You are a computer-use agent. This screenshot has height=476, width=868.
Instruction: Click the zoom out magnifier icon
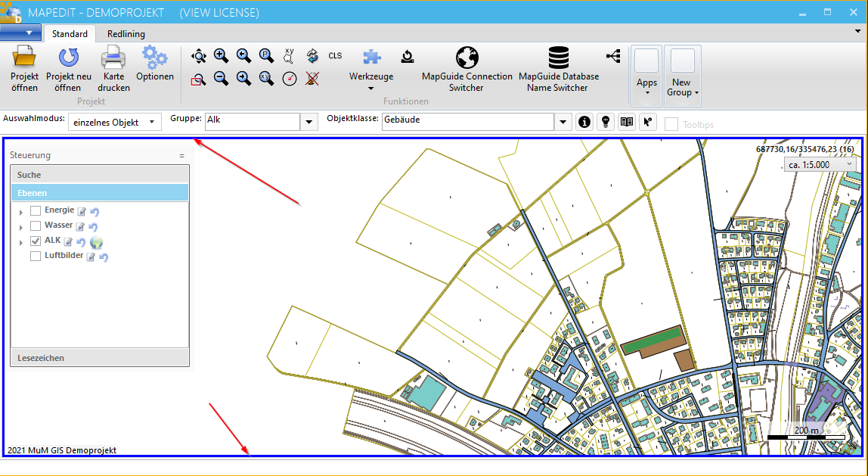coord(221,78)
